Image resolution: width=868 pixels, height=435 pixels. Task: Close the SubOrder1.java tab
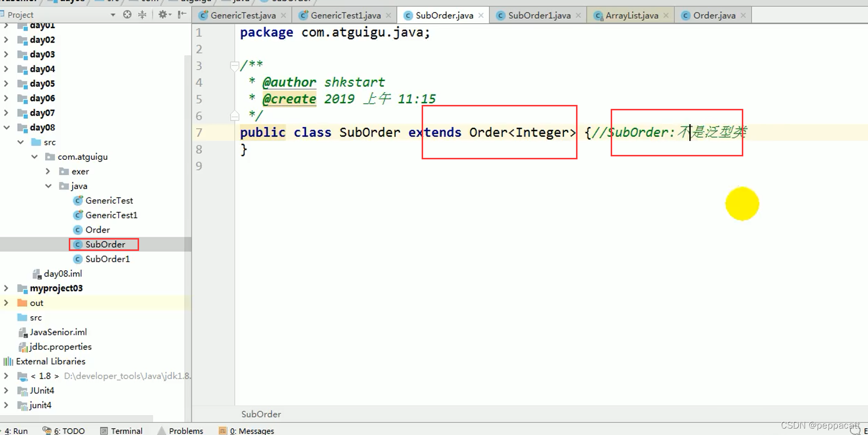(x=579, y=15)
